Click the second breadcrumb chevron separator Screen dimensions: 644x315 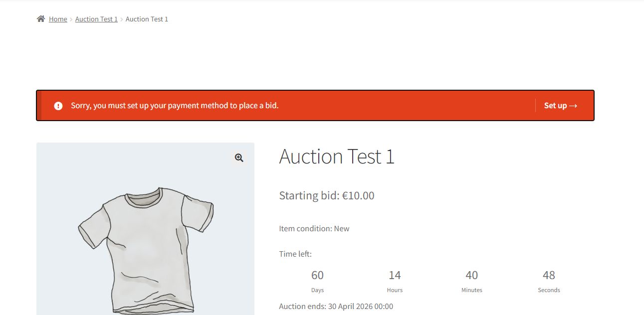(x=122, y=19)
